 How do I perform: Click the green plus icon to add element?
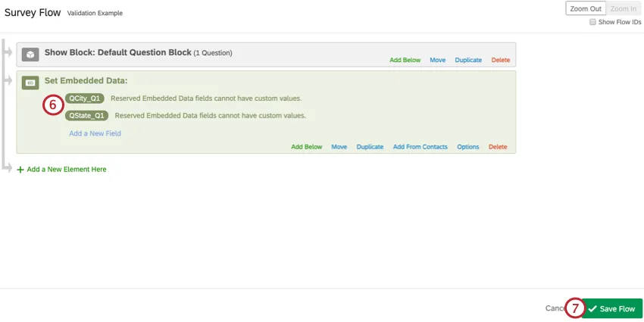click(x=20, y=170)
